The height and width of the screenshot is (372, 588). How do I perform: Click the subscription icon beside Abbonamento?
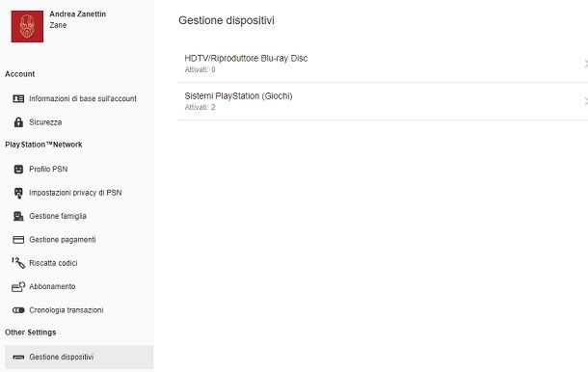click(x=18, y=286)
